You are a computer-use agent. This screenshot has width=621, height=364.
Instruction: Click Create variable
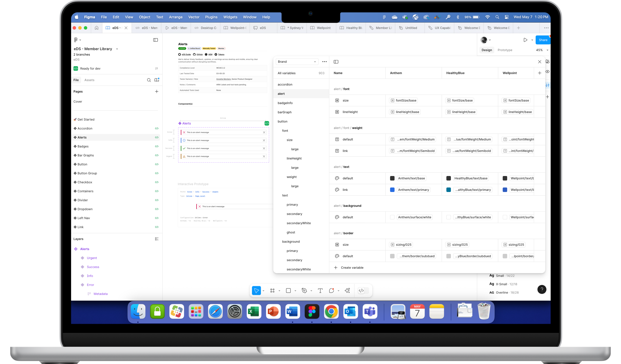(349, 268)
